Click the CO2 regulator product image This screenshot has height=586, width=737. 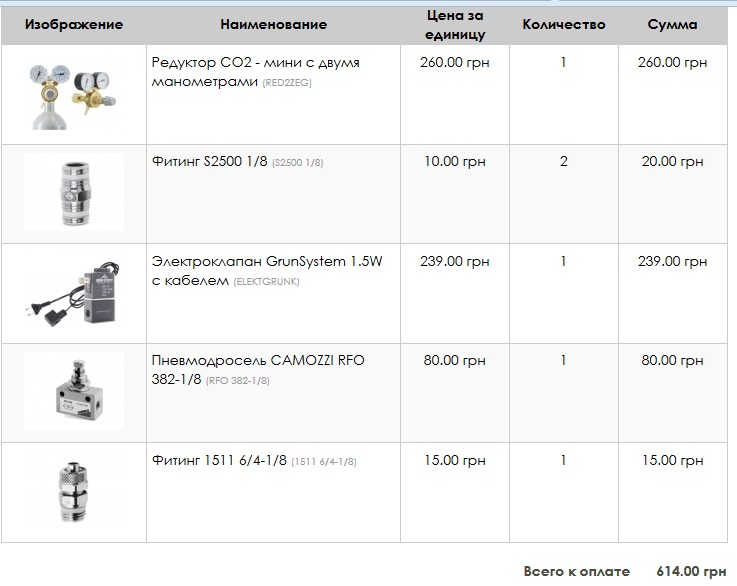point(73,94)
